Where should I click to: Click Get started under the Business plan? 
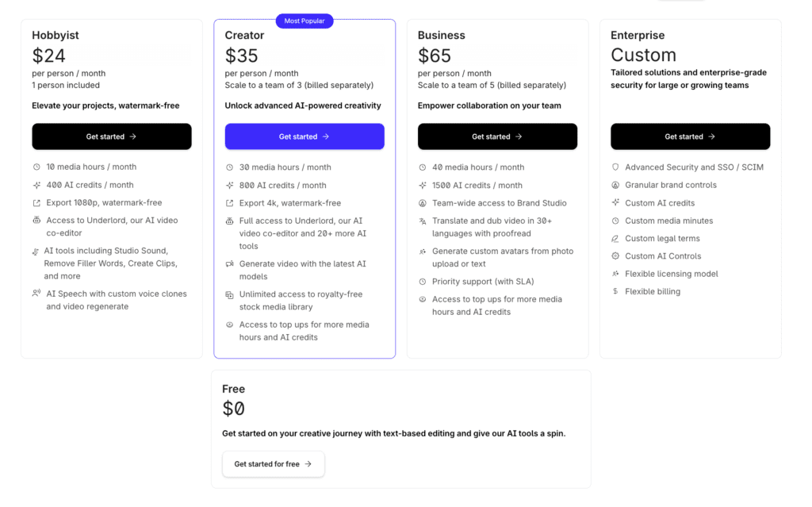pyautogui.click(x=497, y=136)
